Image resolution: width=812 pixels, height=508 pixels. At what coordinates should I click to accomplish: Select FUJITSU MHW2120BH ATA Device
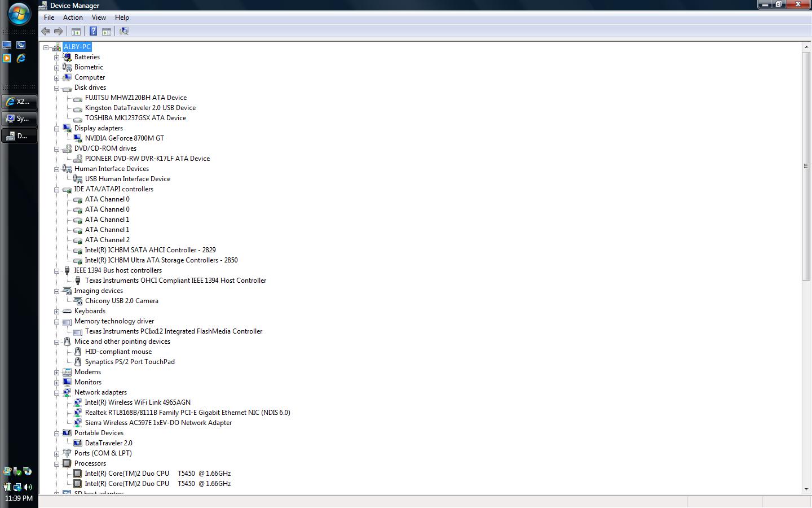point(136,98)
